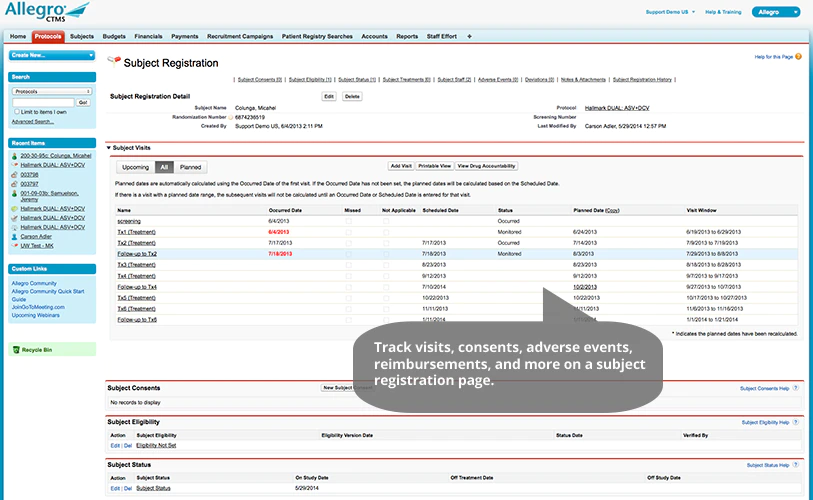
Task: Collapse the Subject Visits section
Action: click(x=109, y=148)
